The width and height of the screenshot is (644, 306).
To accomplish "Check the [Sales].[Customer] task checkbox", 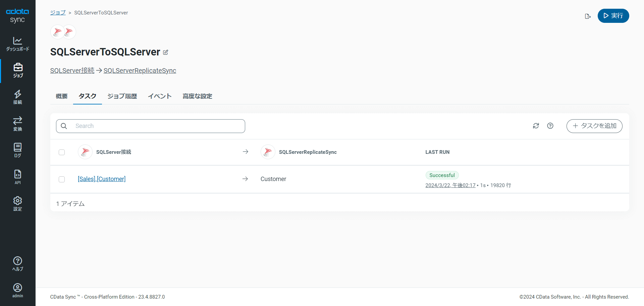I will click(x=62, y=179).
